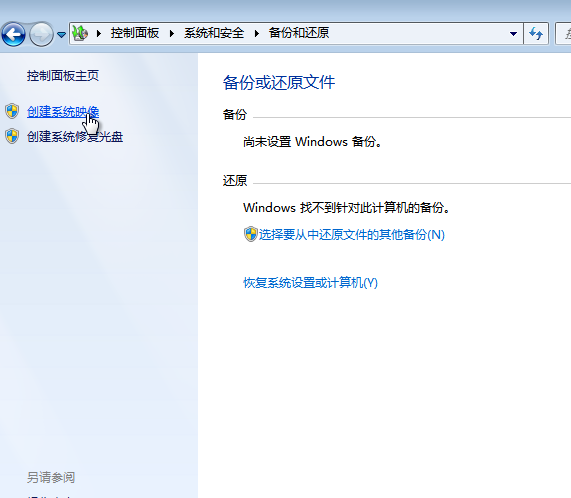Expand the arrow before 控制面板 breadcrumb

tap(99, 33)
